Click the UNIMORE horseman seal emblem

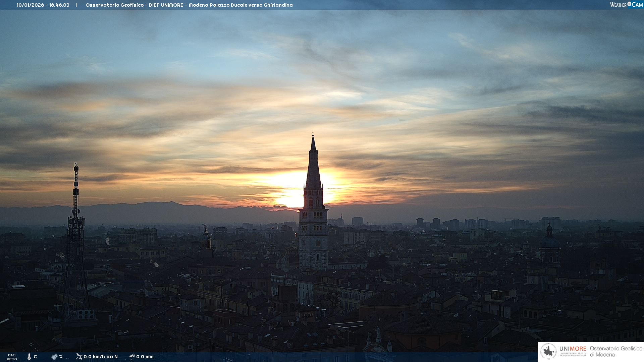(548, 352)
